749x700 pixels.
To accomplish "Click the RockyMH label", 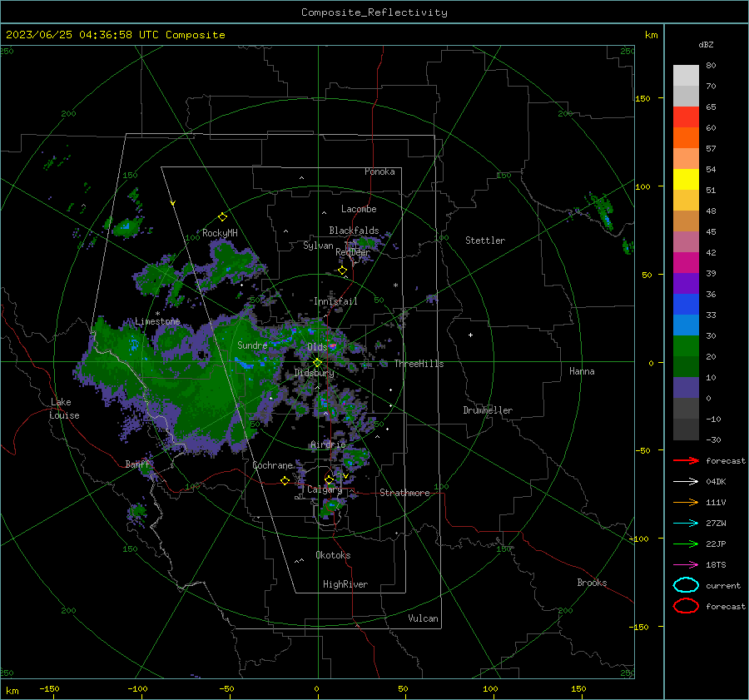I will pyautogui.click(x=220, y=233).
